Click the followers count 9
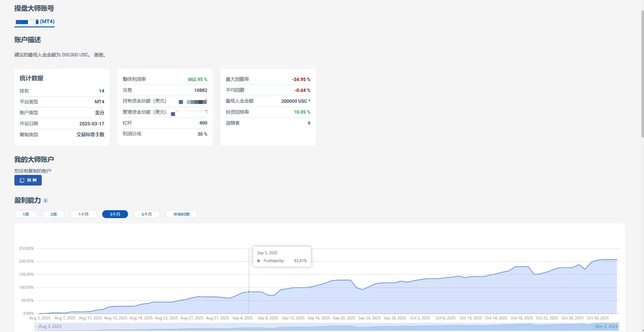 pos(309,123)
